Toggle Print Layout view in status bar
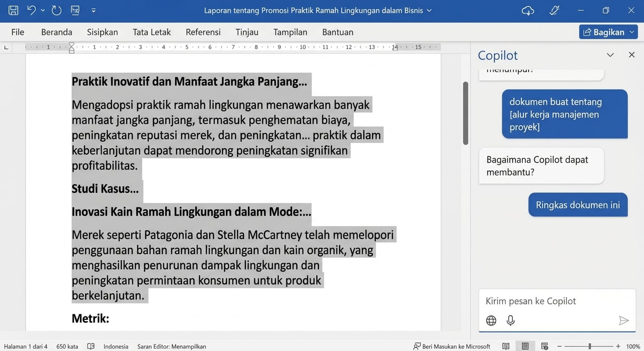 [525, 346]
